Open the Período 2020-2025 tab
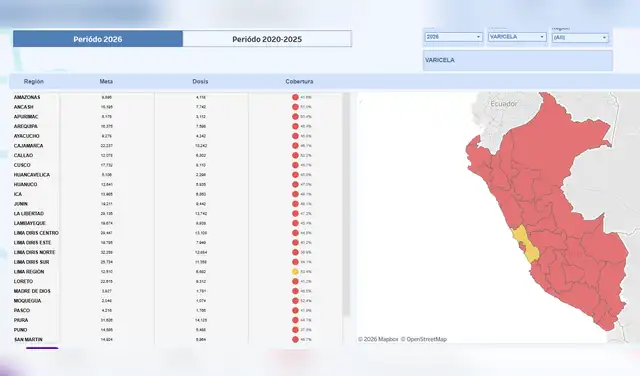640x376 pixels. (267, 39)
